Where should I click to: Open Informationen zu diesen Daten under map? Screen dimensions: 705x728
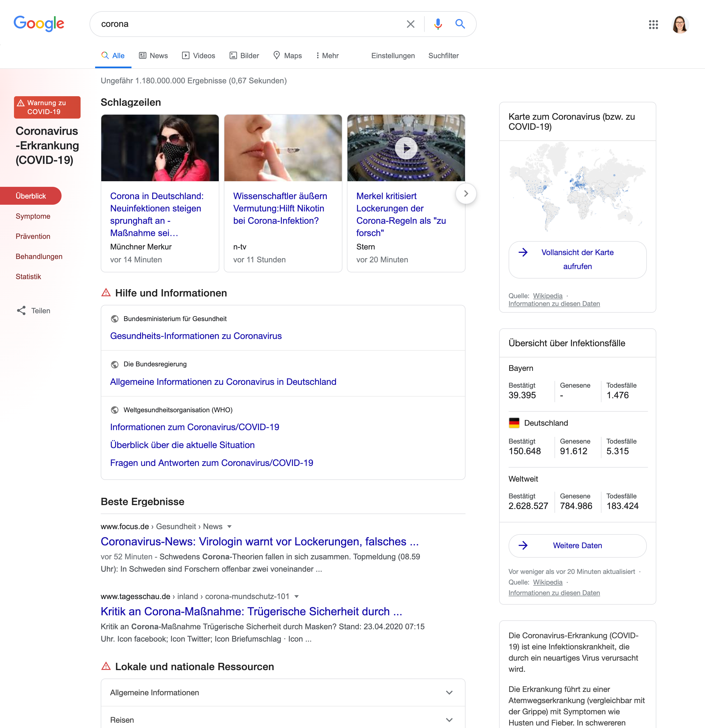[554, 304]
